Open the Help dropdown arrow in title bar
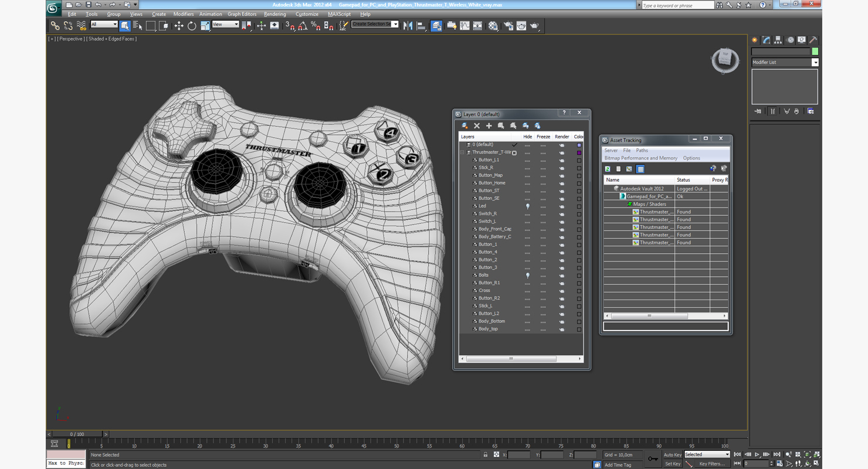The image size is (868, 469). coord(769,5)
